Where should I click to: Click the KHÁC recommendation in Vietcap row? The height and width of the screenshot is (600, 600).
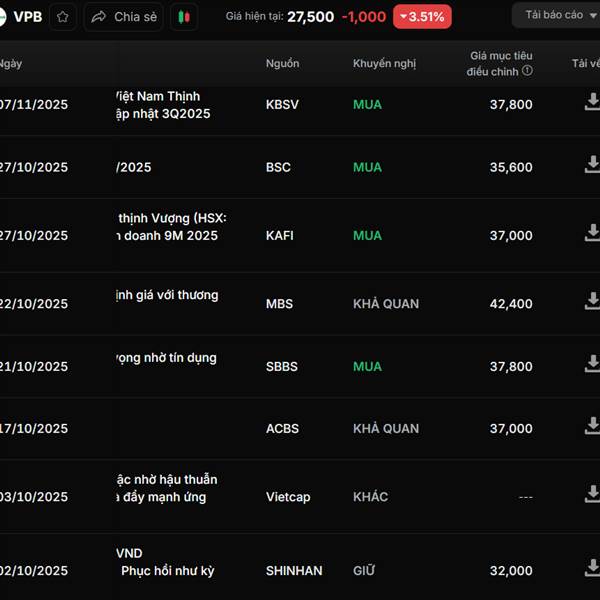[370, 497]
